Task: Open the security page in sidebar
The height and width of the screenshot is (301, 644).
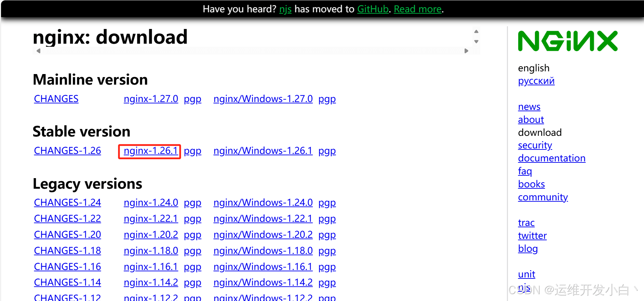Action: tap(535, 145)
